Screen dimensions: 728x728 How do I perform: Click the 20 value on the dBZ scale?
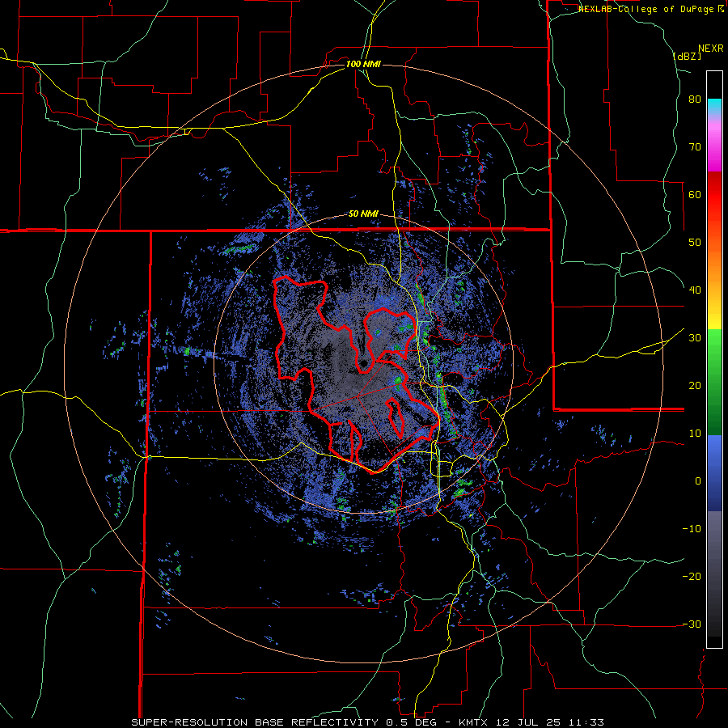point(695,386)
